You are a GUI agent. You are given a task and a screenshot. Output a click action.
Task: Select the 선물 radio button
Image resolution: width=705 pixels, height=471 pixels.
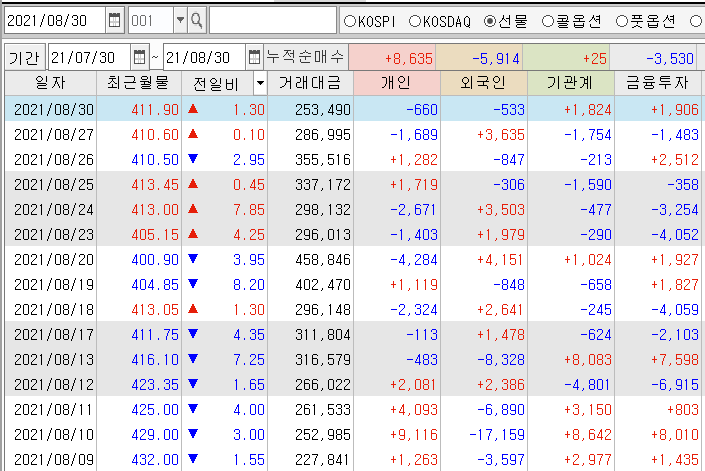pyautogui.click(x=490, y=21)
